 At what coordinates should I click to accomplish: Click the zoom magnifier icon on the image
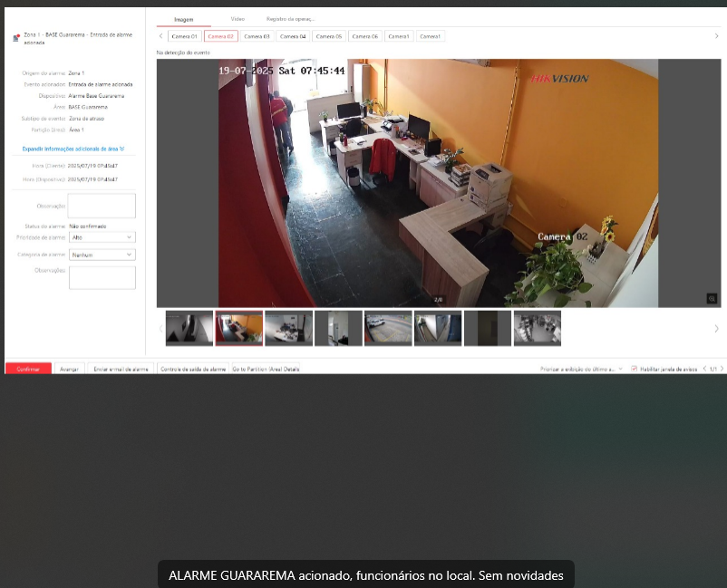712,298
